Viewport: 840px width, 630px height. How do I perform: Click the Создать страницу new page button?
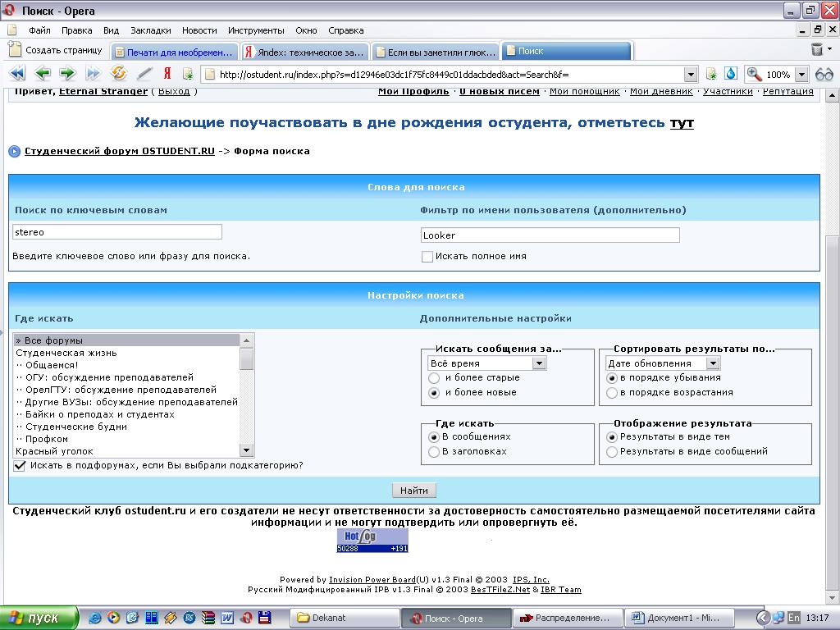coord(55,50)
